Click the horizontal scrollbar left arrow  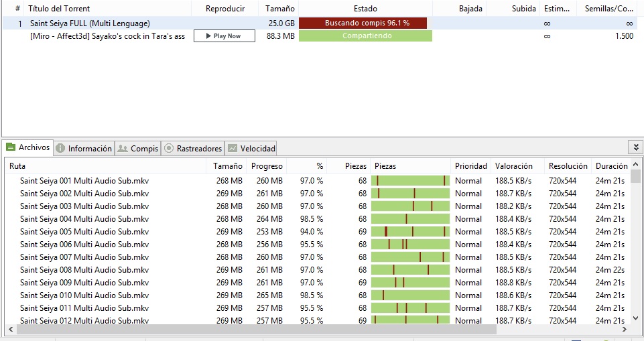coord(11,329)
